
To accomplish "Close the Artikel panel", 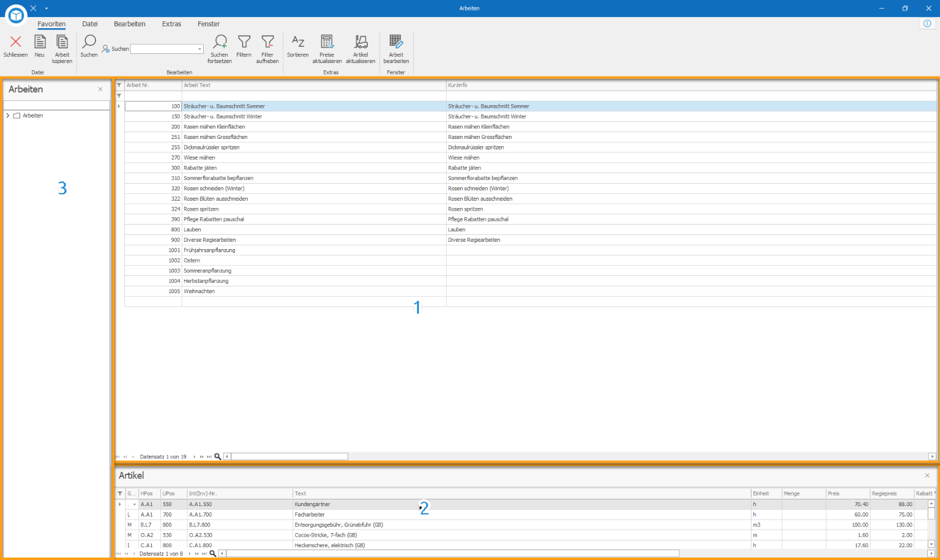I will tap(927, 476).
